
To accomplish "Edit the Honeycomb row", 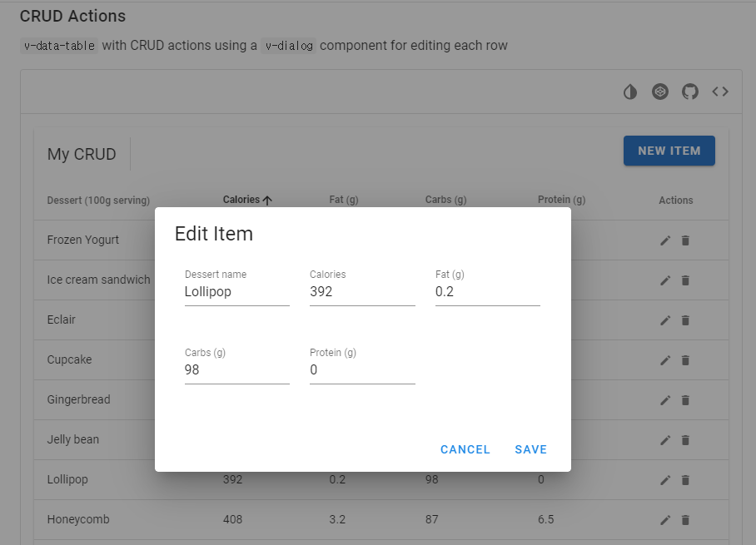I will click(x=665, y=520).
